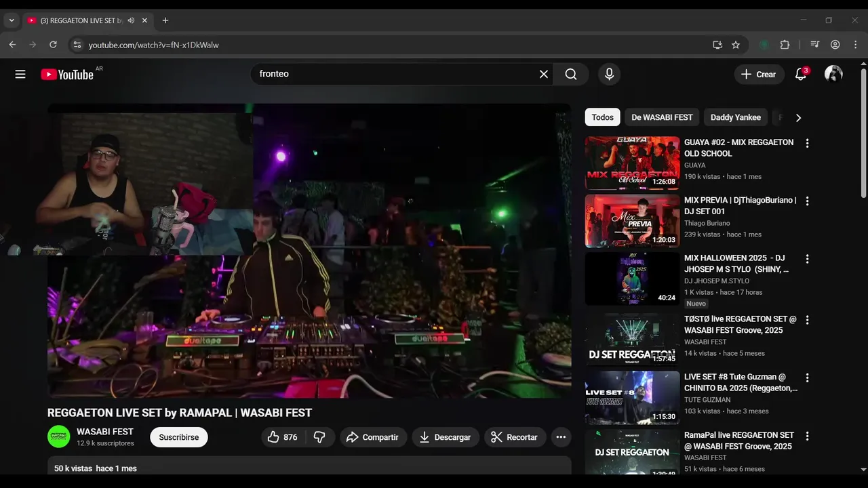Screen dimensions: 868x488
Task: Click the Compartir button
Action: (373, 437)
